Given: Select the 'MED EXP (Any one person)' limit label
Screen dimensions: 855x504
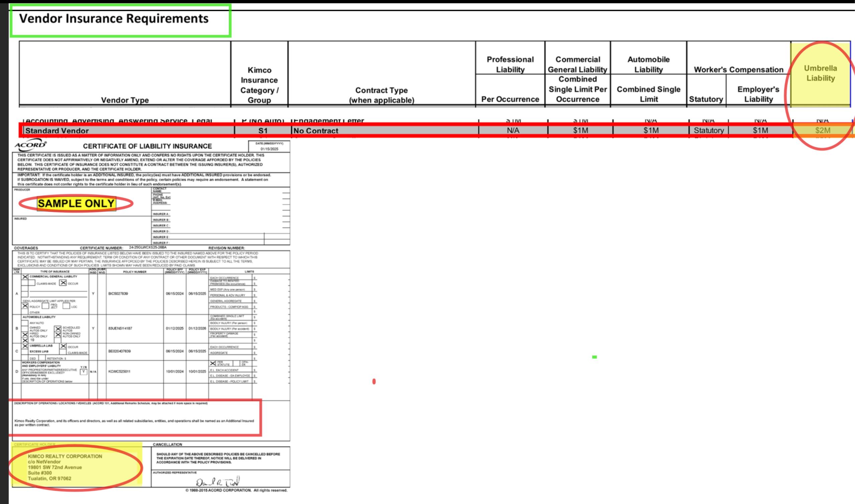Looking at the screenshot, I should pyautogui.click(x=227, y=289).
